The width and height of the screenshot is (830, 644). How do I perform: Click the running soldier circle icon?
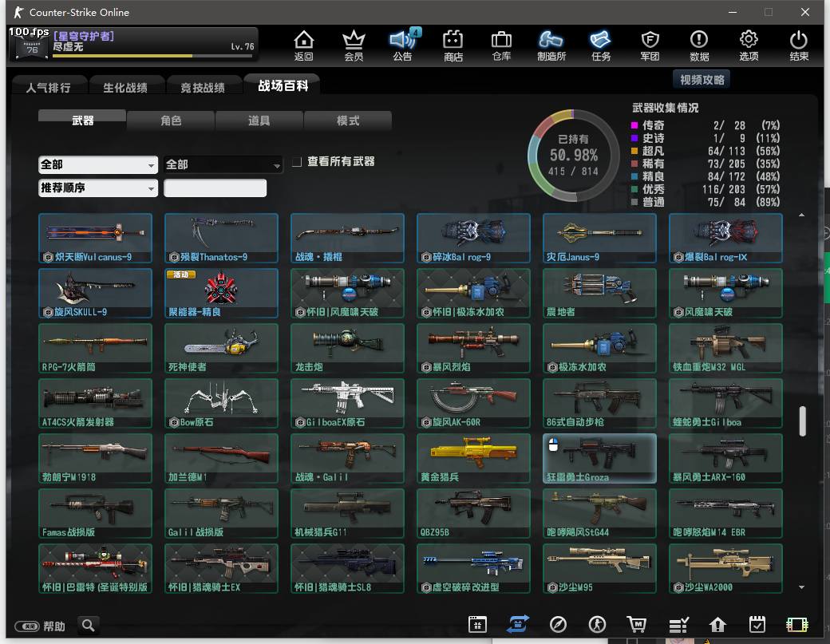coord(598,624)
